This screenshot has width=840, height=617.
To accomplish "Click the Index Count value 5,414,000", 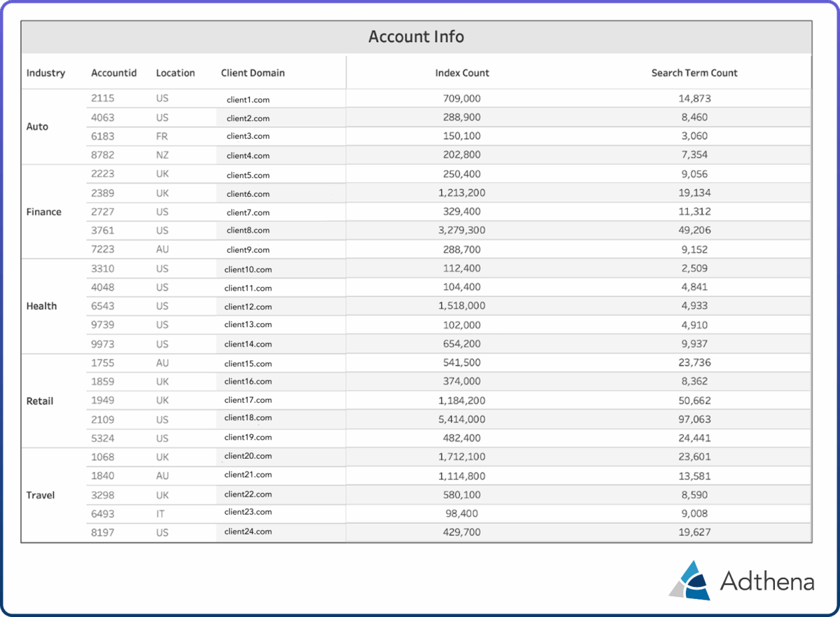I will (x=462, y=419).
